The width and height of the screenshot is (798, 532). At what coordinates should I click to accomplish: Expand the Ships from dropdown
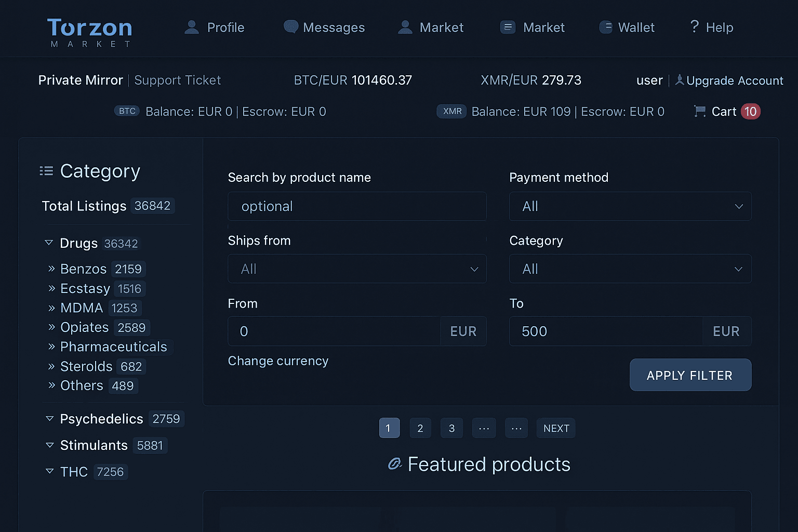(x=357, y=269)
